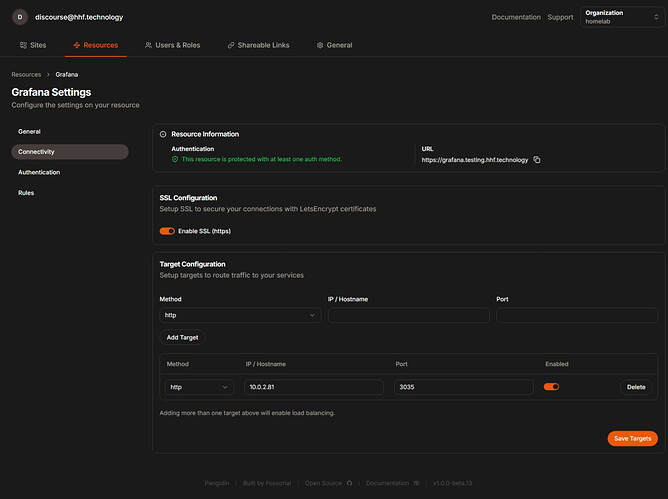
Task: Toggle Enabled switch for target 10.0.2.81
Action: (551, 387)
